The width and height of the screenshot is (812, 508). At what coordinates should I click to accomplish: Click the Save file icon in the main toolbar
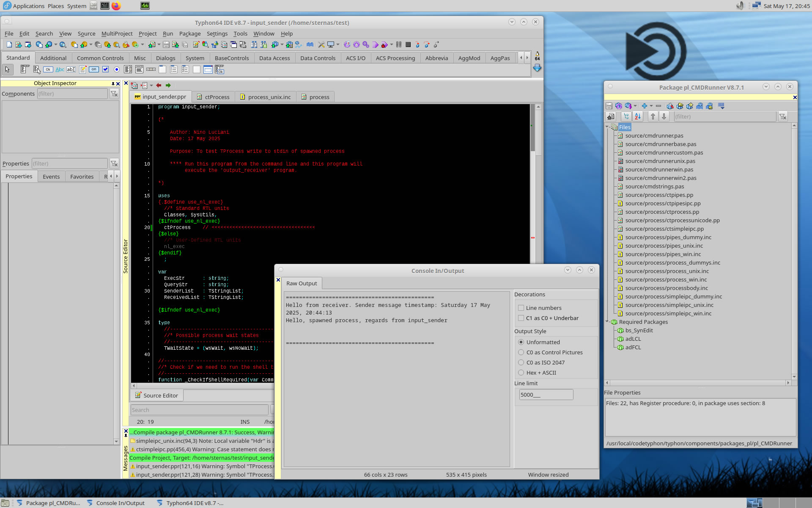pyautogui.click(x=166, y=44)
